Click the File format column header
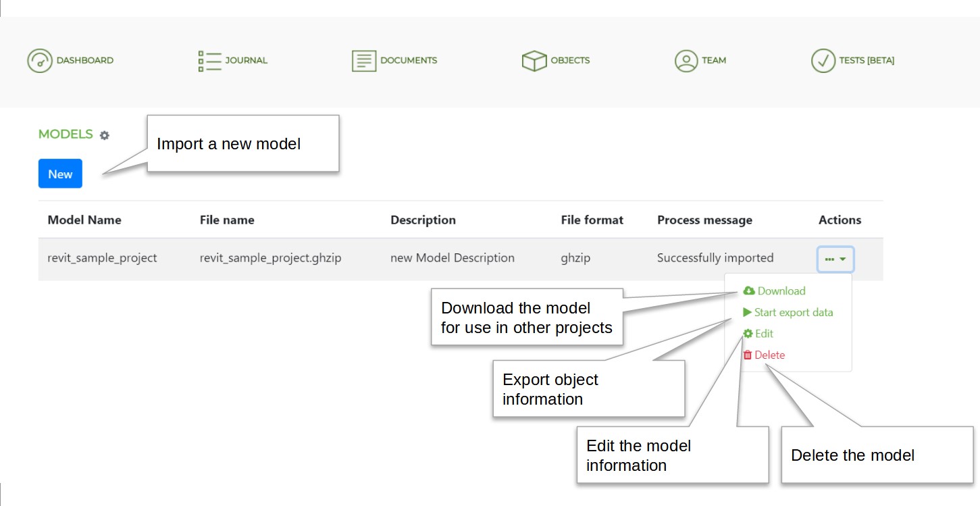This screenshot has height=506, width=980. pos(592,220)
